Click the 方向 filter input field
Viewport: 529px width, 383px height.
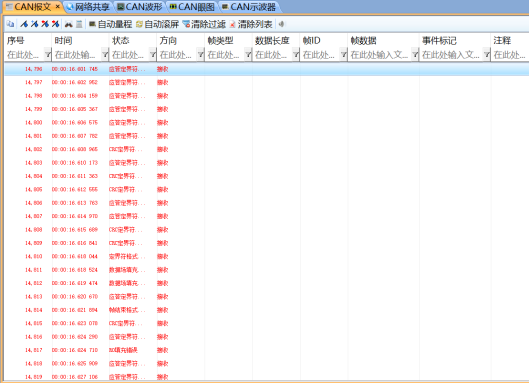(177, 55)
